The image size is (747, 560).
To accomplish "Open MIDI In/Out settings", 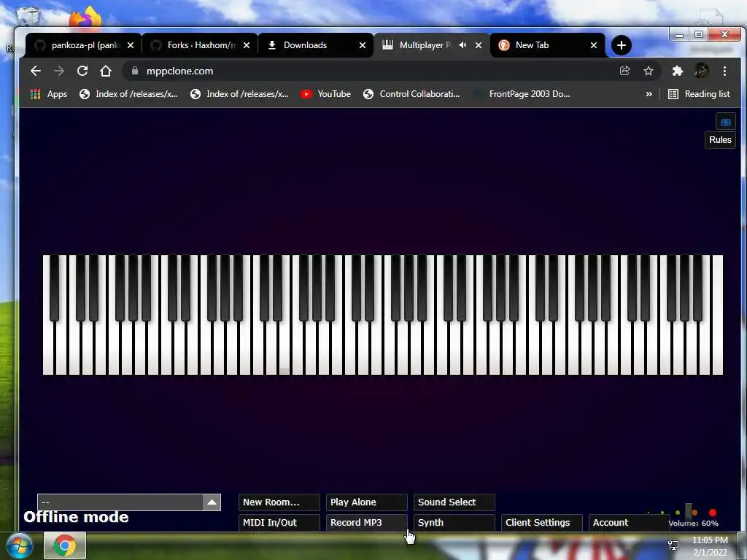I will click(279, 522).
